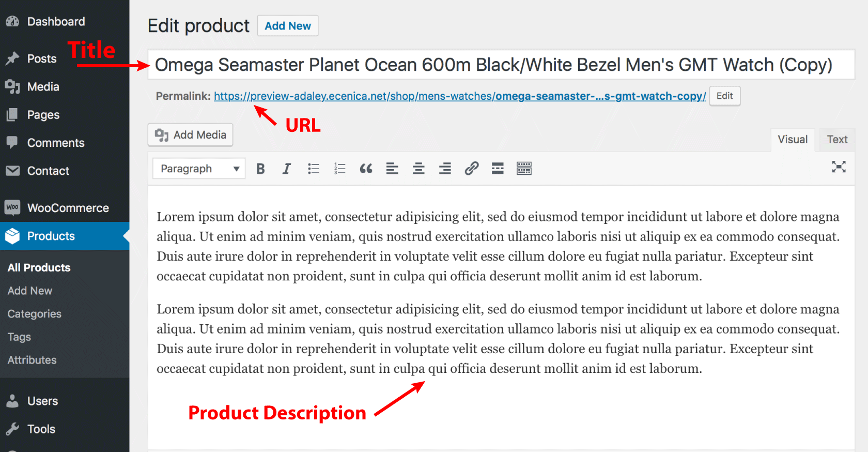Viewport: 868px width, 452px height.
Task: Open the product Attributes submenu link
Action: [32, 360]
